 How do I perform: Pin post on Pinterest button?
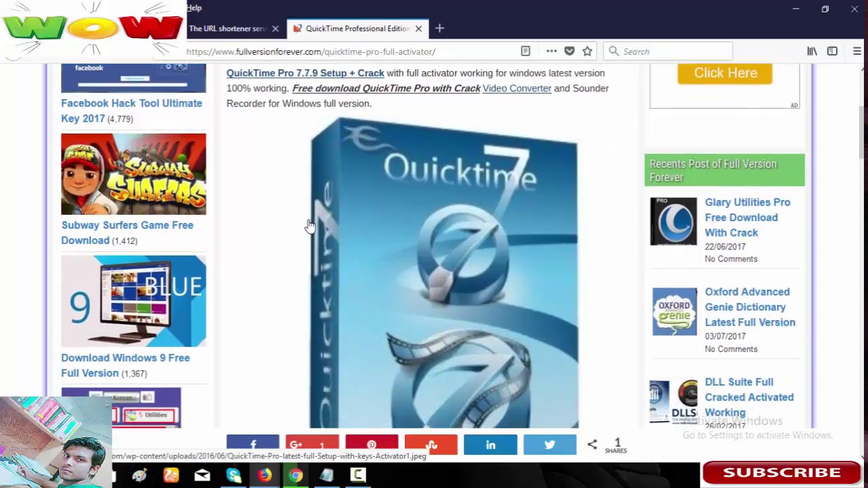pos(372,445)
